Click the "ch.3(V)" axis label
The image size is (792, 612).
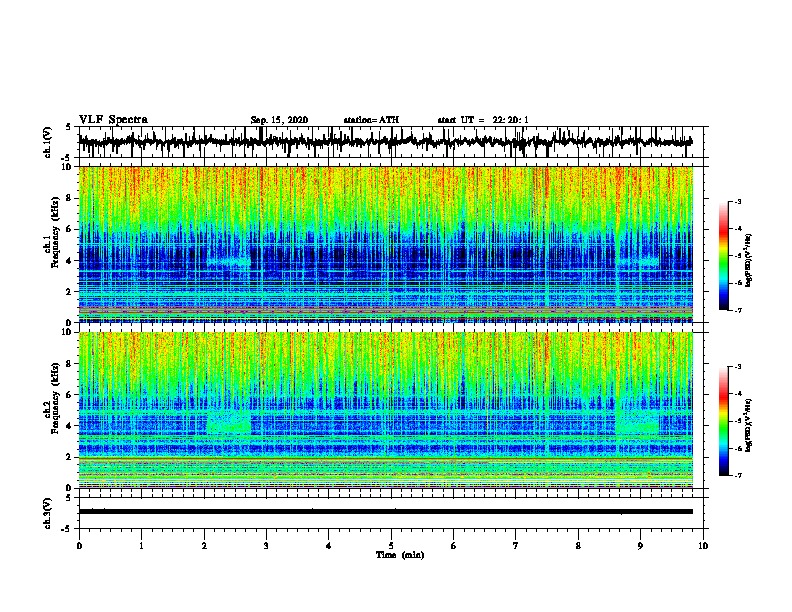pos(48,513)
